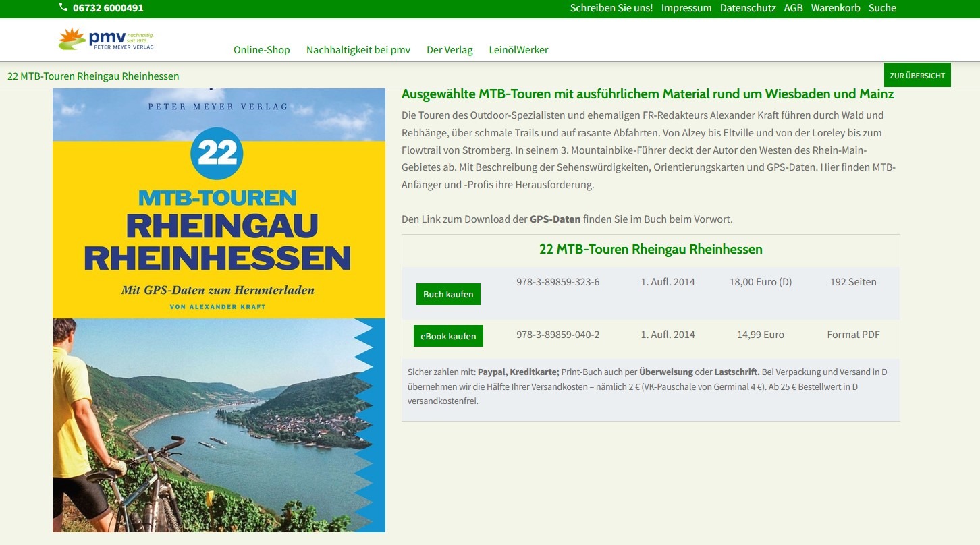
Task: Call phone number 06732 6000491
Action: point(108,8)
